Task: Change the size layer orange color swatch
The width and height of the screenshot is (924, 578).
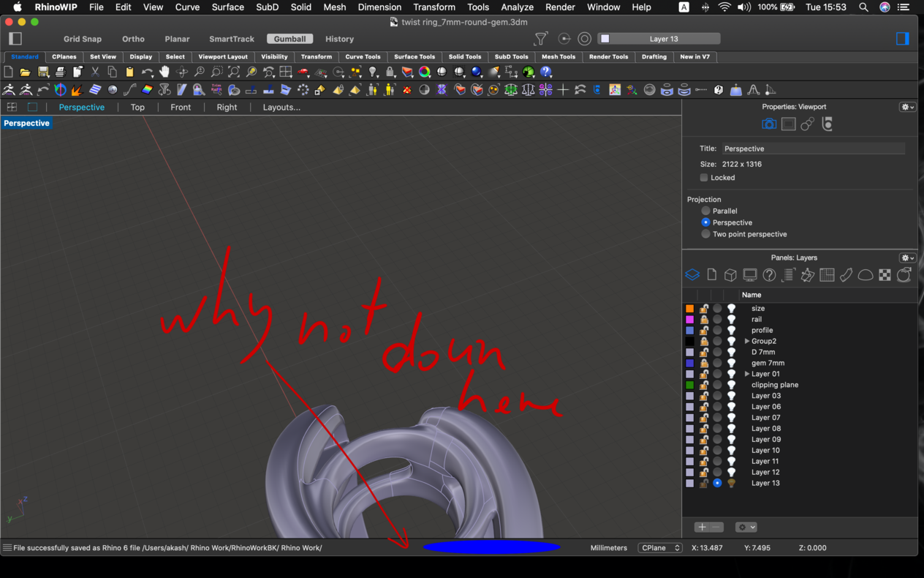Action: (x=689, y=309)
